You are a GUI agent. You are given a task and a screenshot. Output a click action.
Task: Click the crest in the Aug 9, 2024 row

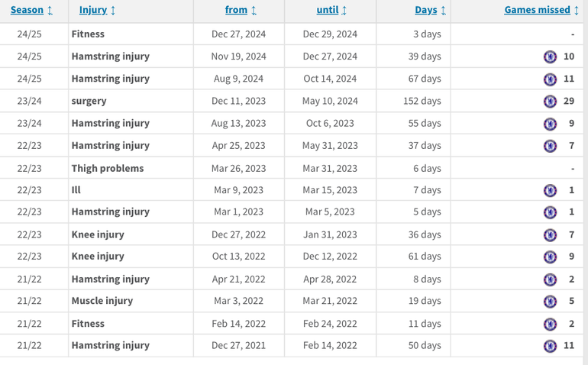click(x=550, y=79)
